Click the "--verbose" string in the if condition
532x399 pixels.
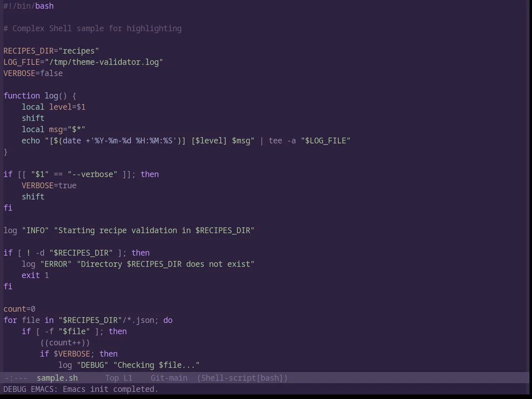tap(93, 174)
